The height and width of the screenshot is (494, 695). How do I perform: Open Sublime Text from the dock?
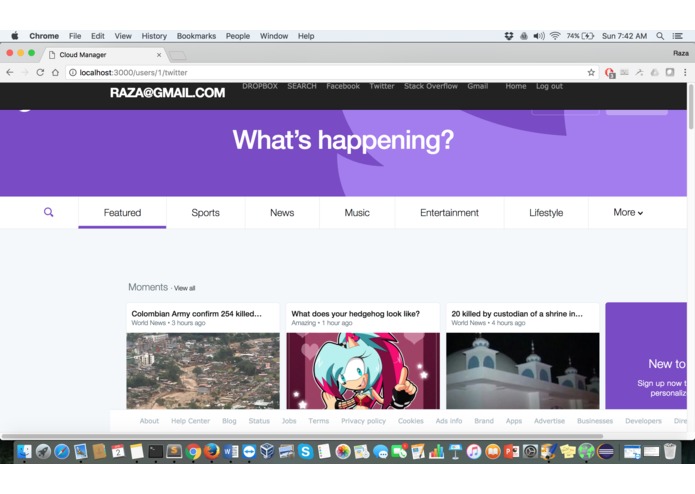coord(174,451)
